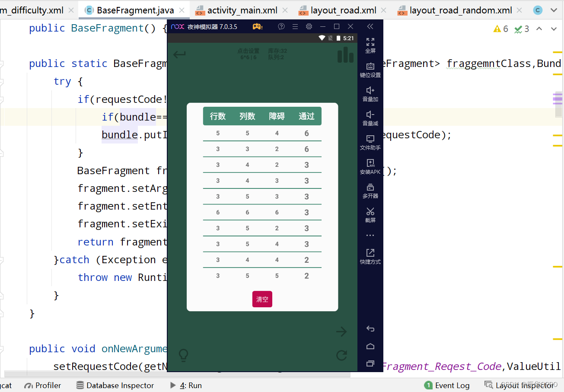Close the BaseFragment.java tab
Image resolution: width=564 pixels, height=392 pixels.
click(x=182, y=10)
